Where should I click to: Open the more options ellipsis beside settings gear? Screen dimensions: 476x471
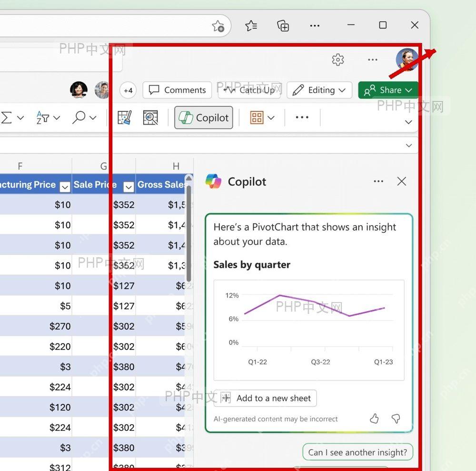point(373,60)
